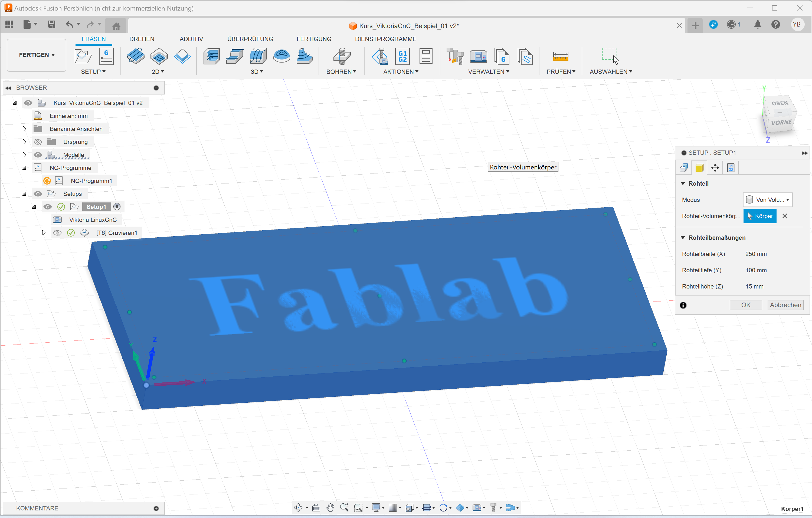Expand the Benannte Ansichten tree node

click(x=24, y=129)
